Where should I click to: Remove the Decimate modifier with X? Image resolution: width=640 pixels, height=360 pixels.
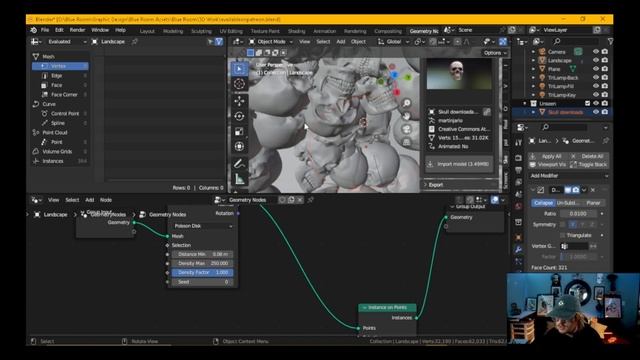593,190
